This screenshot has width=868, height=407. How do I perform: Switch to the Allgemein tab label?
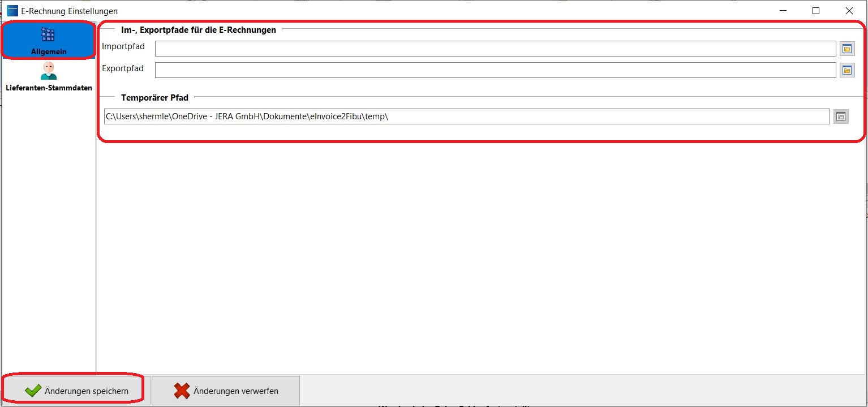(49, 52)
